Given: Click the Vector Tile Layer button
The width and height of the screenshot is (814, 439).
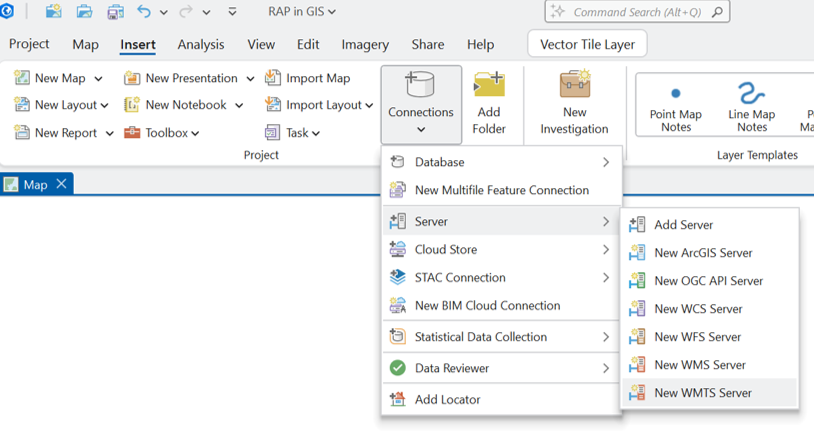Looking at the screenshot, I should 587,44.
